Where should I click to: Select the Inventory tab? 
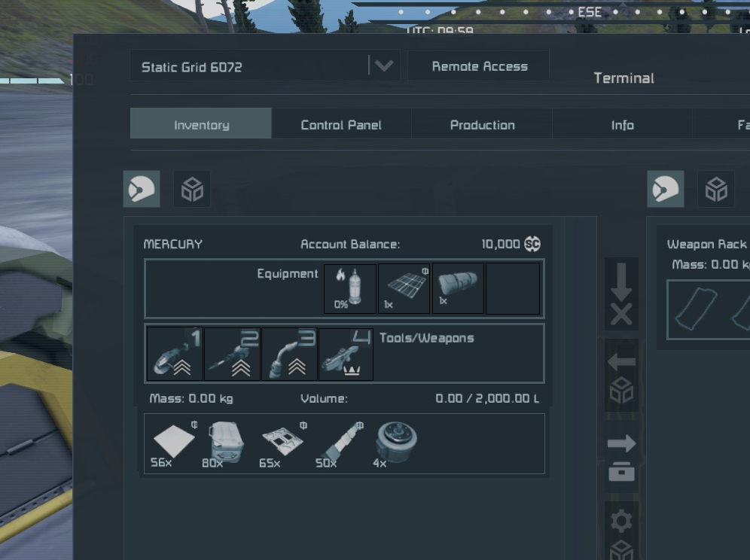[x=201, y=125]
